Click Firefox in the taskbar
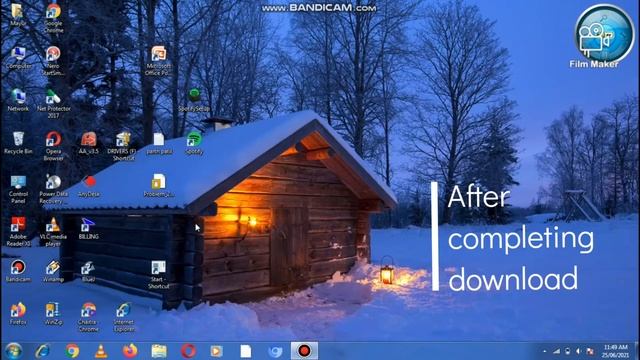The height and width of the screenshot is (360, 640). click(x=130, y=351)
